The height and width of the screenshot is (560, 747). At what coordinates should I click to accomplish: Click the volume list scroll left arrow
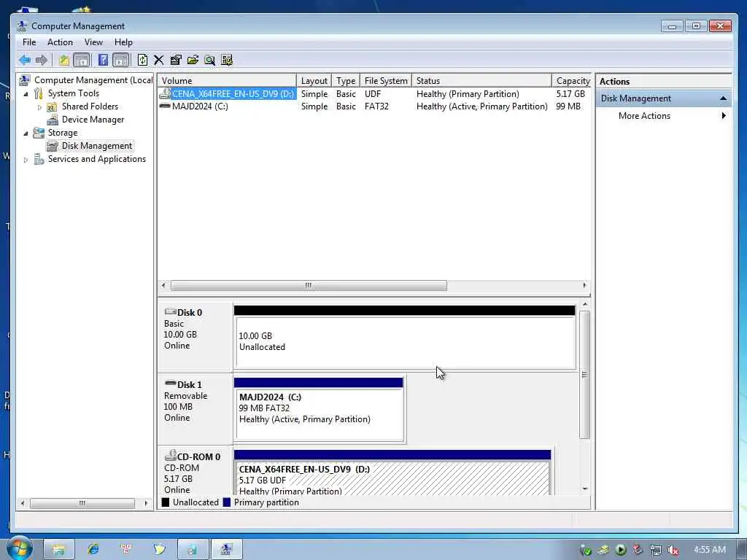(x=163, y=285)
